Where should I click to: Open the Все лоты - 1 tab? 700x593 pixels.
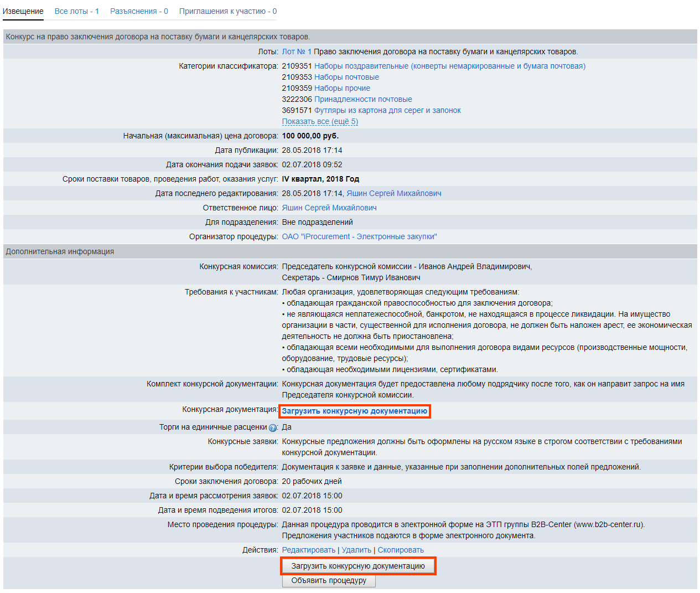point(77,11)
